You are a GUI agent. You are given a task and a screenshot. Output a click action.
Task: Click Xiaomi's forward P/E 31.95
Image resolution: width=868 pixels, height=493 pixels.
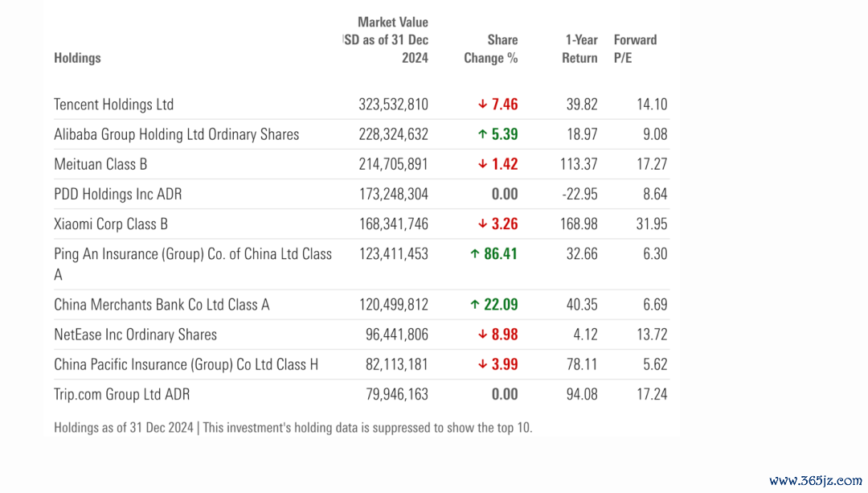click(652, 224)
